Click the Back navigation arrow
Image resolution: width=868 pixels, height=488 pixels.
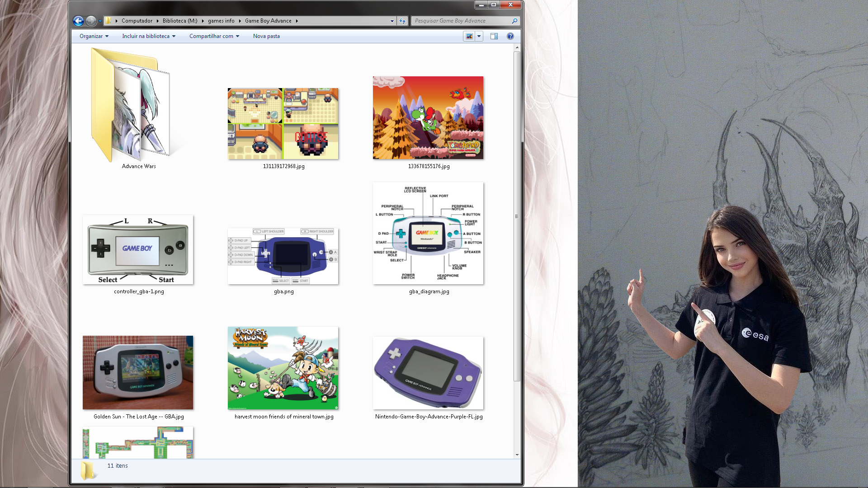78,21
